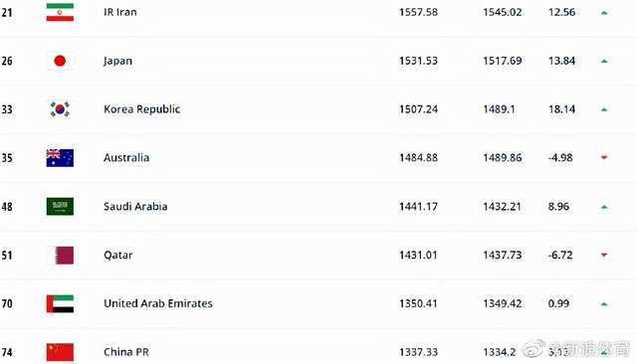Screen dimensions: 637x364
Task: Click the Korea Republic 18.14 points change
Action: click(x=561, y=109)
